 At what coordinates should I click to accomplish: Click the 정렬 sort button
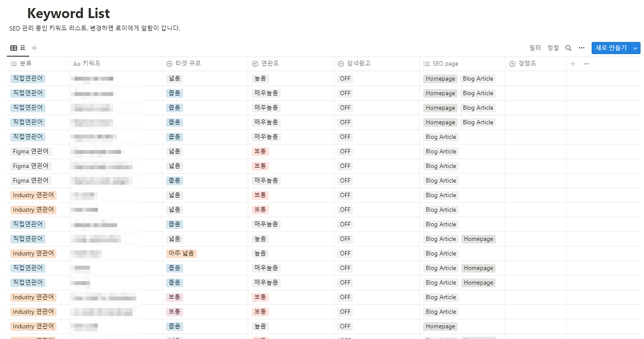553,48
